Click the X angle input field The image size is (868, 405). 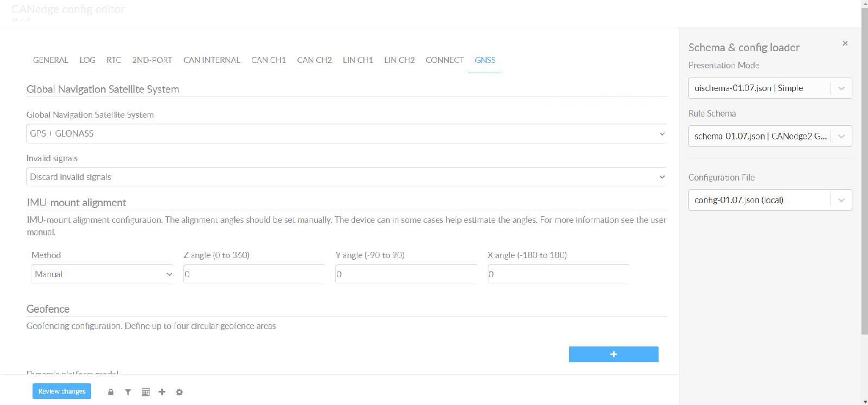pos(559,274)
